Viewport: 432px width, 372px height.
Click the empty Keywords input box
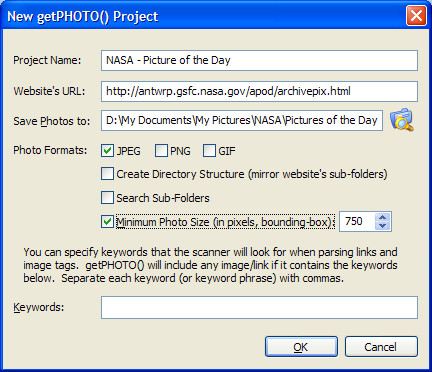point(259,307)
